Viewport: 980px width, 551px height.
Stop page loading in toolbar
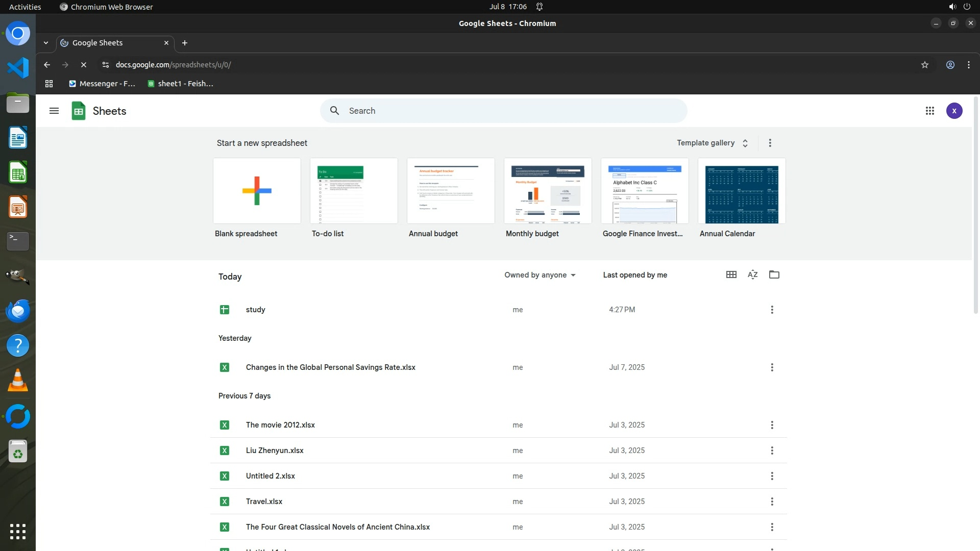click(x=84, y=65)
